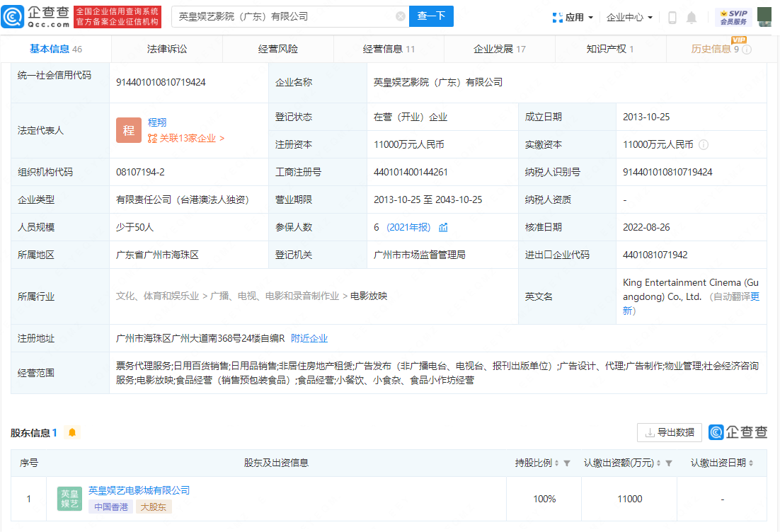Click the 更新 auto-translation link
Viewport: 780px width, 532px height.
point(692,303)
